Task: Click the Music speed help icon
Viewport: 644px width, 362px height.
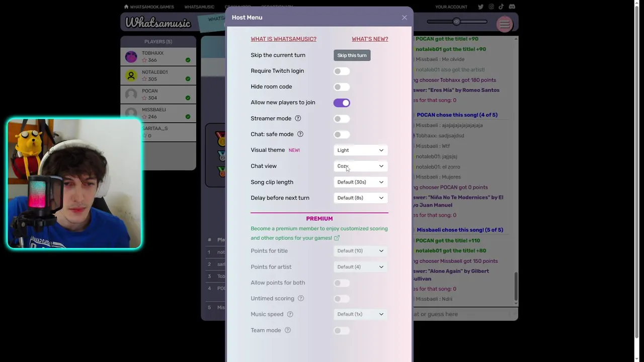Action: [x=290, y=314]
